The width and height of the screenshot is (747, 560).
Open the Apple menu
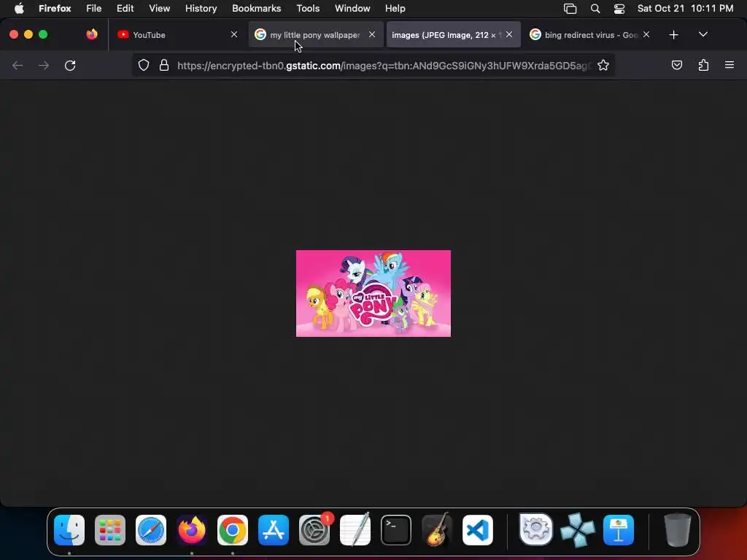19,9
